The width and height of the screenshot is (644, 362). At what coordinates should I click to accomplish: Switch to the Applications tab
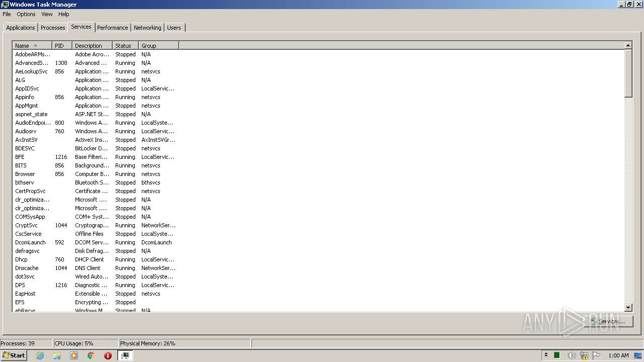click(21, 28)
